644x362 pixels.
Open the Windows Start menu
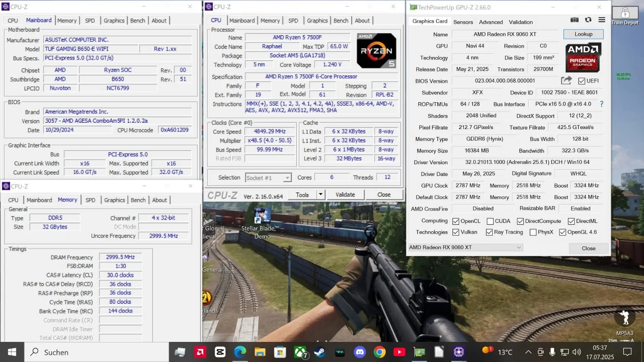(12, 352)
